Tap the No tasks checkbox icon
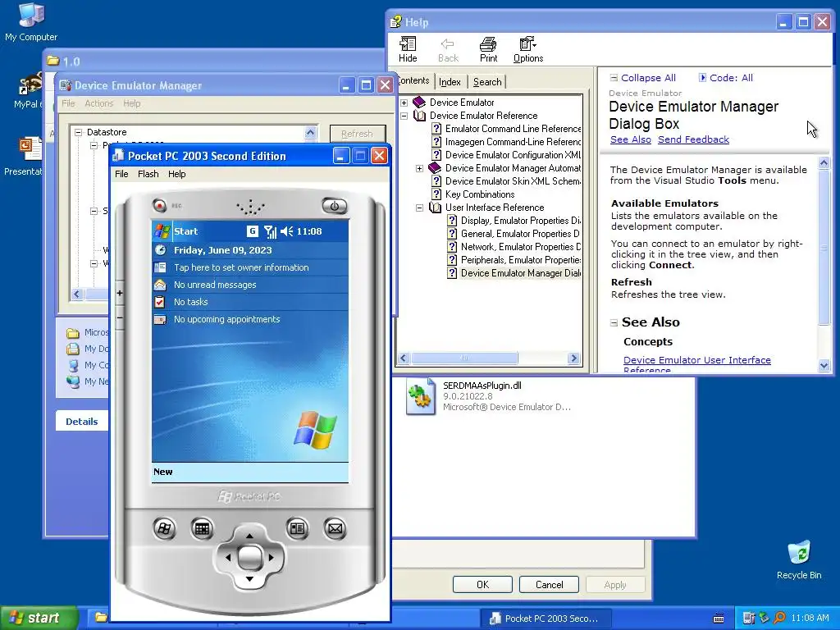Viewport: 840px width, 630px height. (160, 302)
